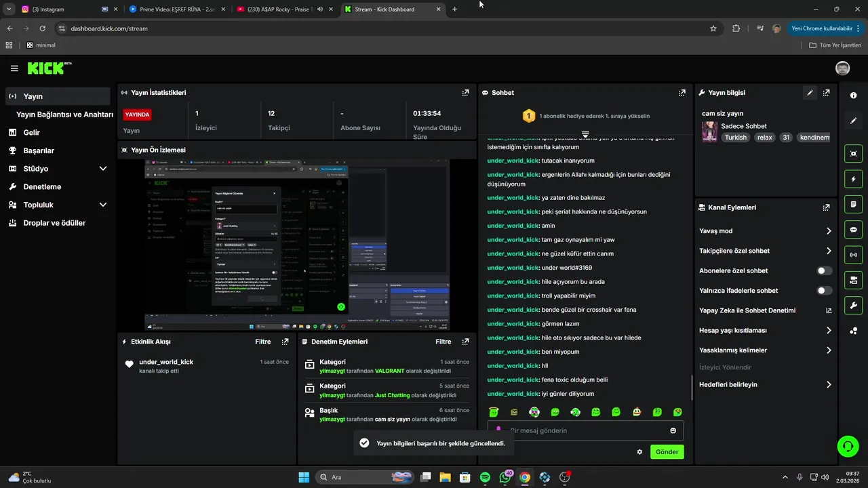The image size is (868, 488).
Task: Open AI chat moderation external link icon
Action: pos(829,310)
